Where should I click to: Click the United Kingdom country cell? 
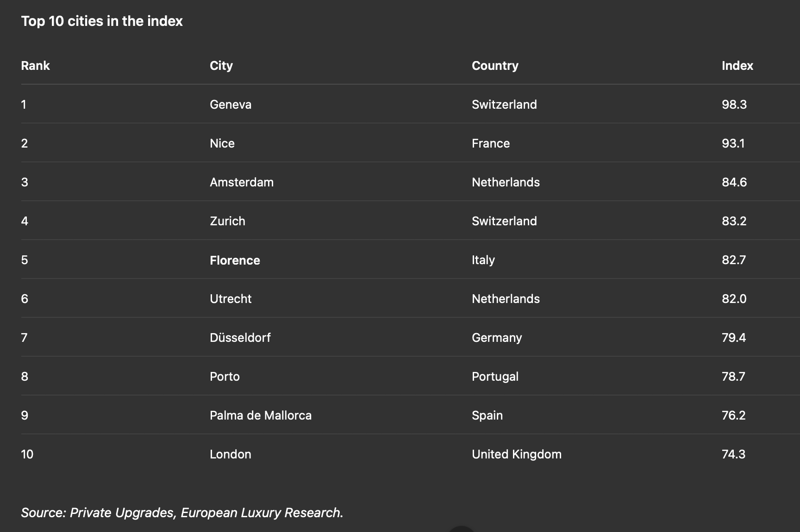coord(517,454)
